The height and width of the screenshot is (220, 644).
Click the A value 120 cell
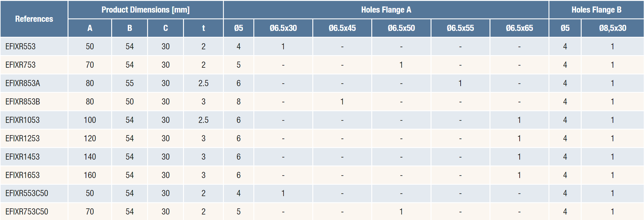coord(90,138)
